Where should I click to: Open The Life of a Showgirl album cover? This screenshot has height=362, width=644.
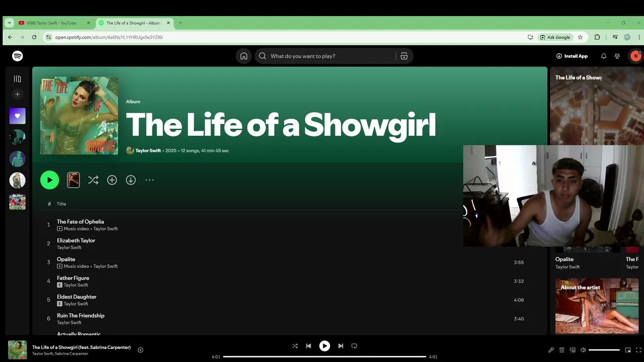pyautogui.click(x=79, y=115)
